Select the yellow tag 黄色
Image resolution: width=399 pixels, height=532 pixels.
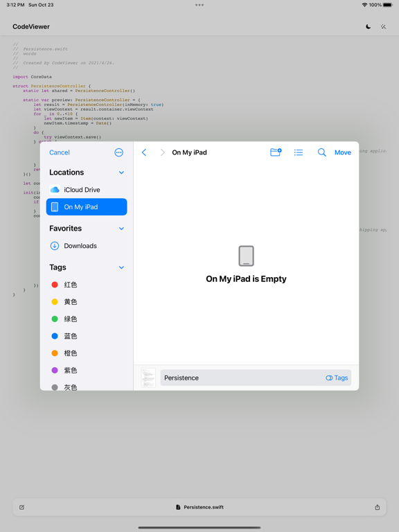87,301
